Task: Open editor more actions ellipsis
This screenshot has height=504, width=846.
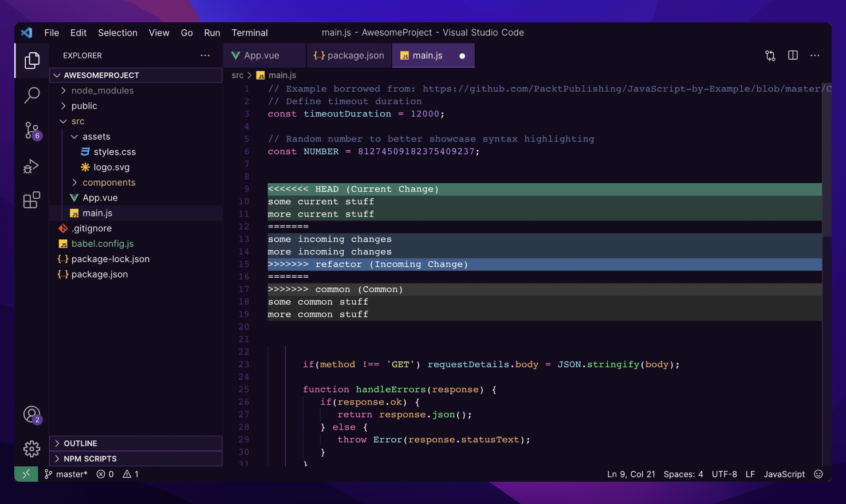Action: pos(814,56)
